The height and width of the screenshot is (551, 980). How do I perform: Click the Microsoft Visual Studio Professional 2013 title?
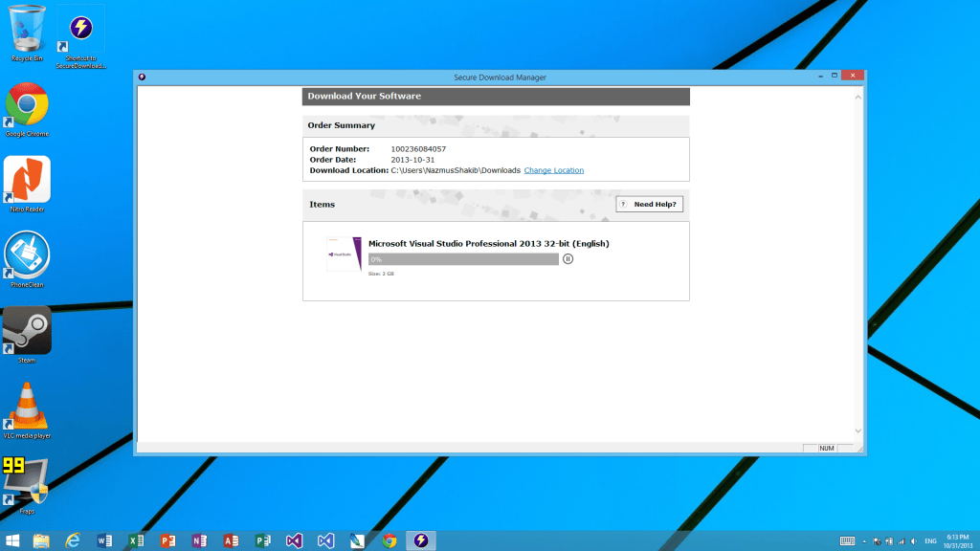(x=489, y=244)
